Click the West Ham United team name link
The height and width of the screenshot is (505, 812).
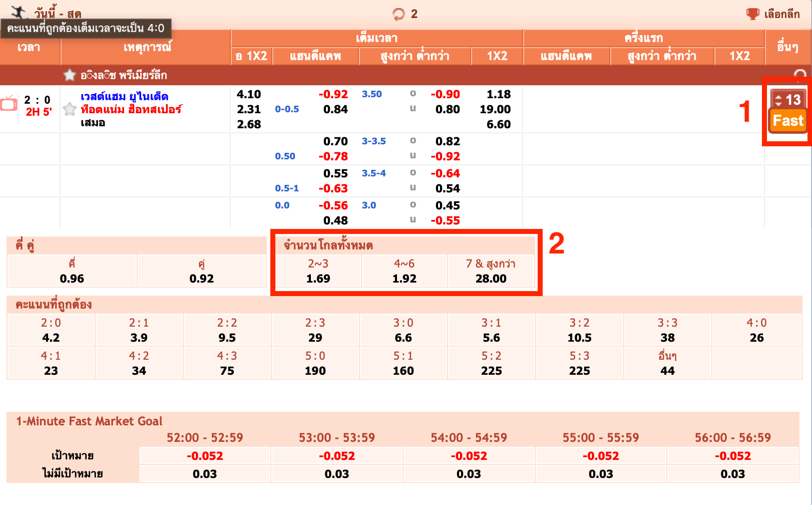(x=124, y=96)
